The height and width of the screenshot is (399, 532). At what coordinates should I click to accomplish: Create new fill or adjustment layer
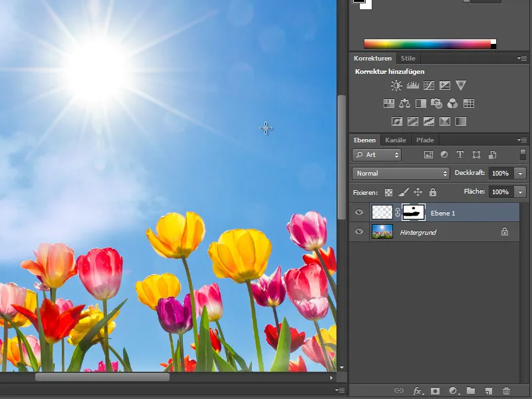(x=454, y=391)
